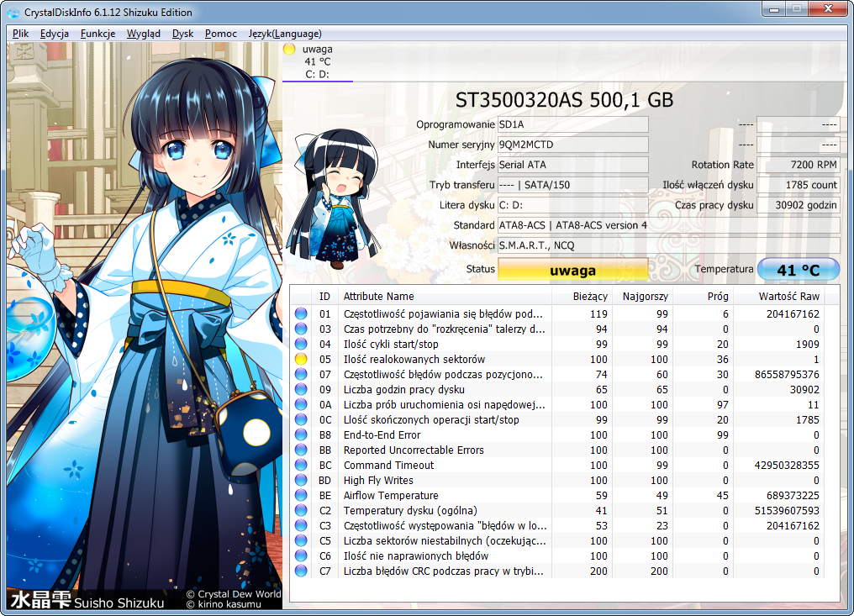Click the Tryb transferu field with SATA/150

point(573,185)
